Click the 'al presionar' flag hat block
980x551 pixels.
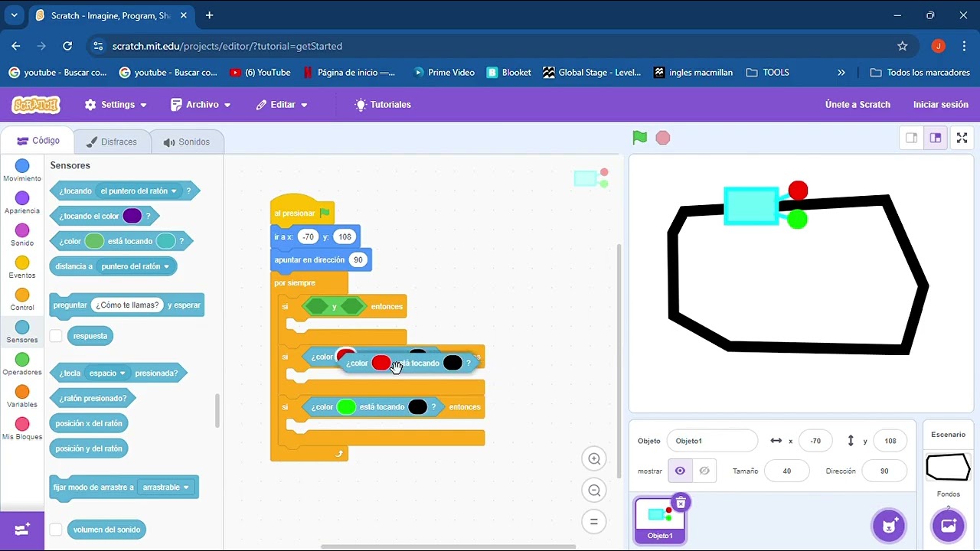click(x=302, y=210)
